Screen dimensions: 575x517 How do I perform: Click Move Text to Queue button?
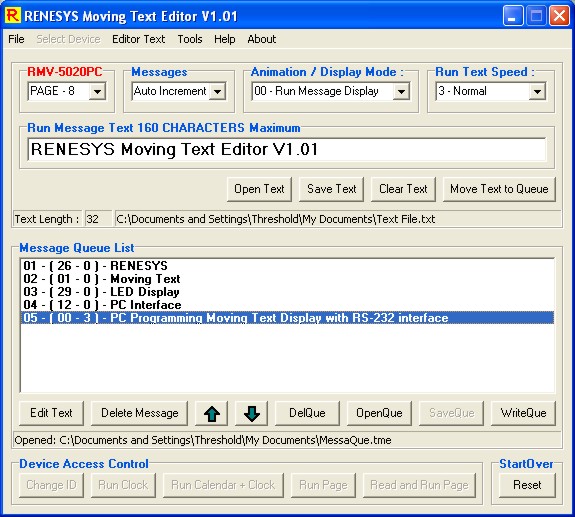click(499, 189)
